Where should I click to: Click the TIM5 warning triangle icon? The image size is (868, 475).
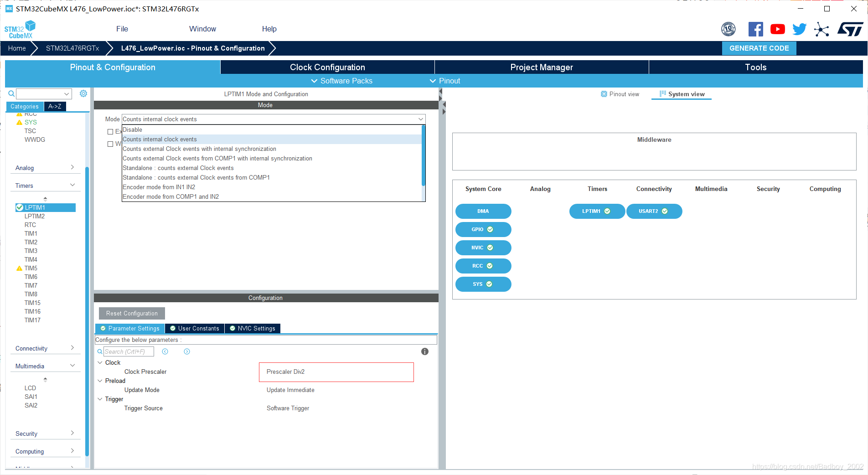tap(19, 268)
